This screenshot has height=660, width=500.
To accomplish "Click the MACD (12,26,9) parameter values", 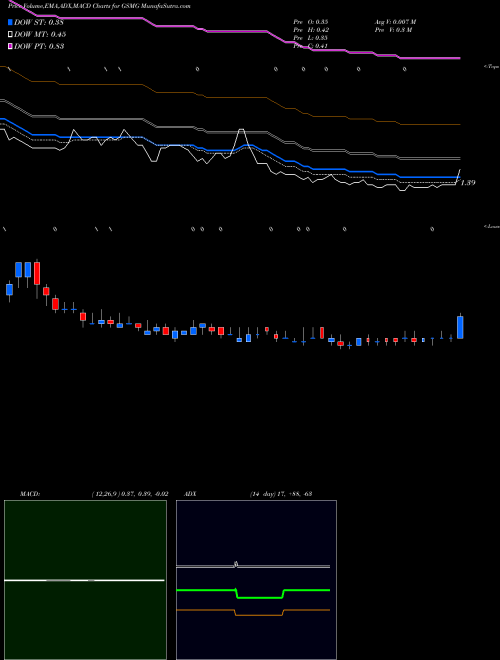I will point(130,494).
